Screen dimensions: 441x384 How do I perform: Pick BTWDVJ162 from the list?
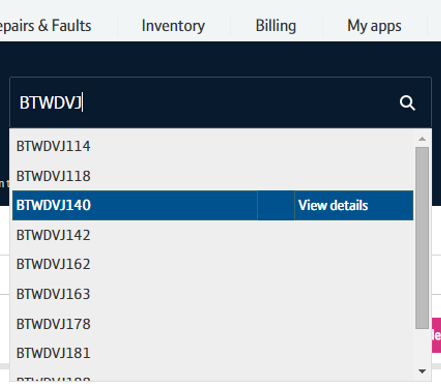click(x=213, y=264)
